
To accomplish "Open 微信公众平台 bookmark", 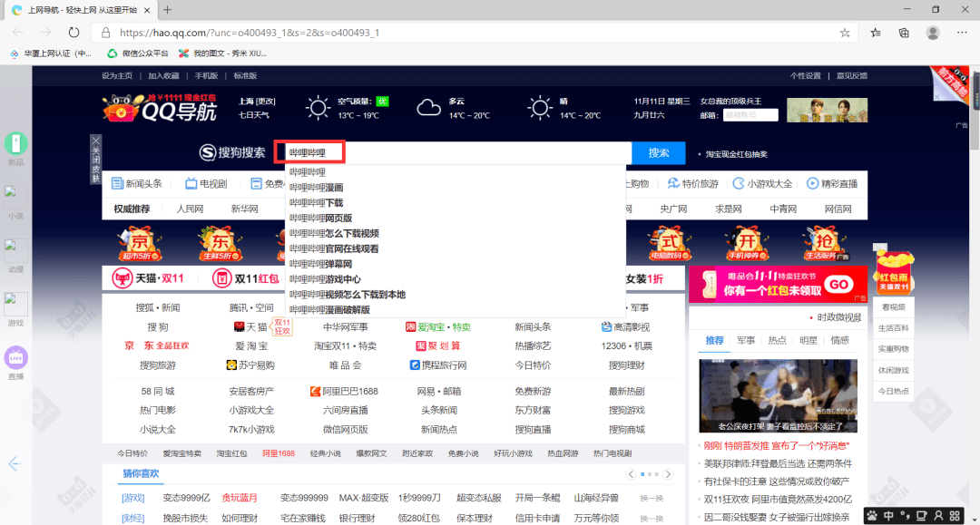I will [138, 53].
